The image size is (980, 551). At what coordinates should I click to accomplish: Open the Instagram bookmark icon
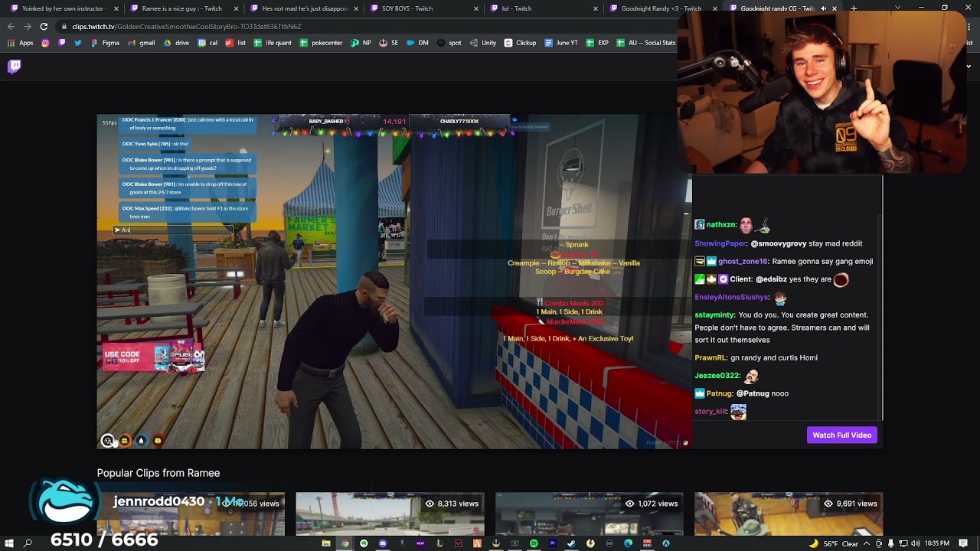tap(45, 43)
